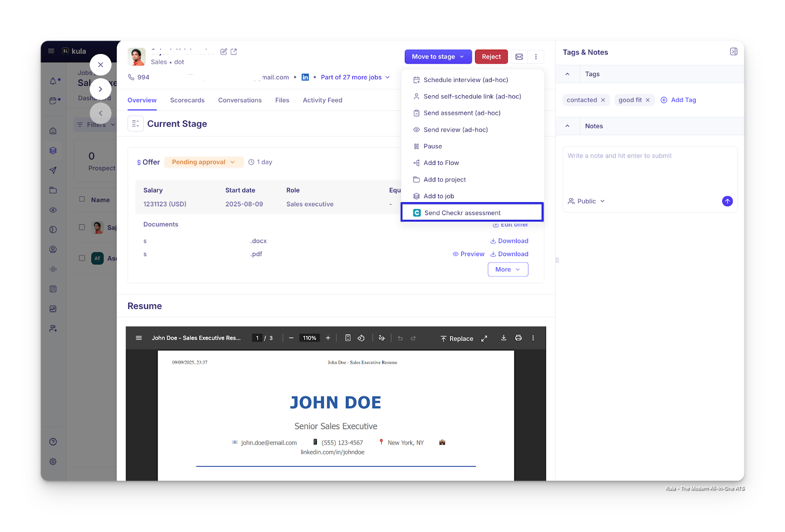Select Add to job
Viewport: 785px width, 532px height.
tap(472, 196)
